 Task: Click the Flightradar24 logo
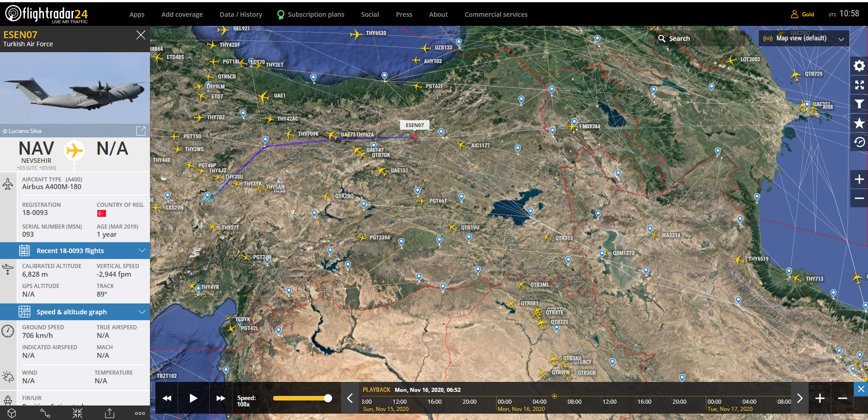[x=47, y=14]
